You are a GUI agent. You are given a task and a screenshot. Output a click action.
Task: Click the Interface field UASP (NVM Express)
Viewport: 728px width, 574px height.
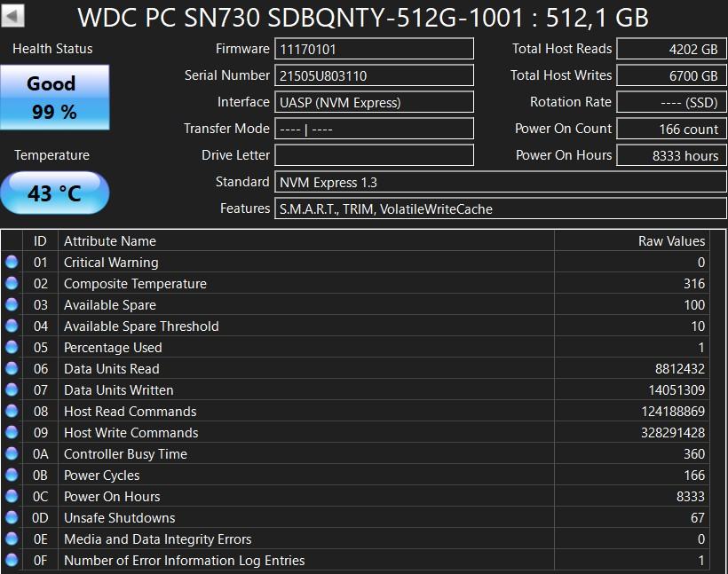point(375,102)
